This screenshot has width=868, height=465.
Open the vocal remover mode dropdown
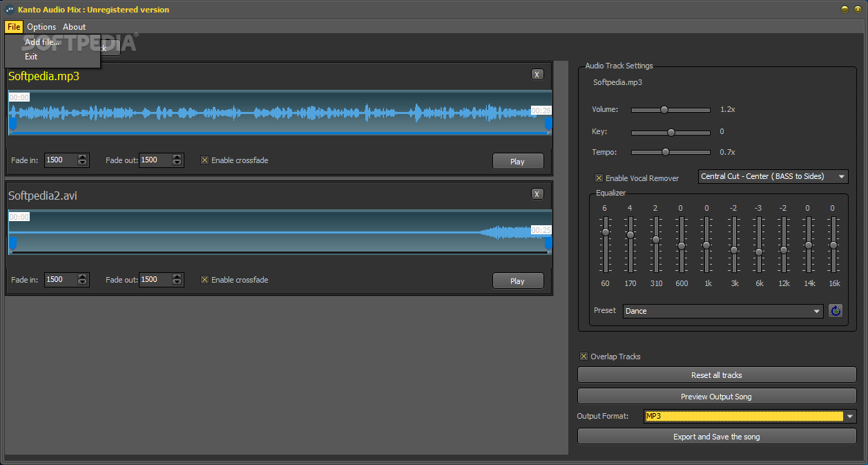tap(773, 176)
